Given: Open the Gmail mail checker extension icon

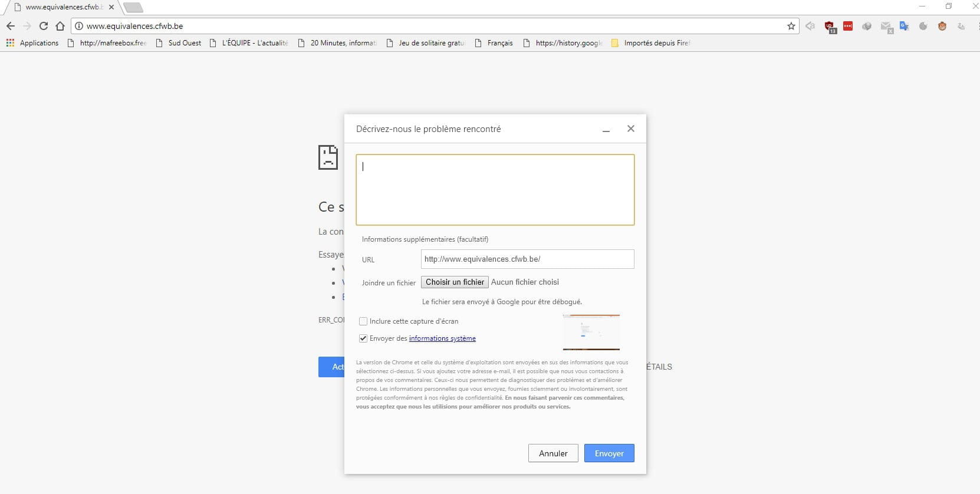Looking at the screenshot, I should pos(886,27).
